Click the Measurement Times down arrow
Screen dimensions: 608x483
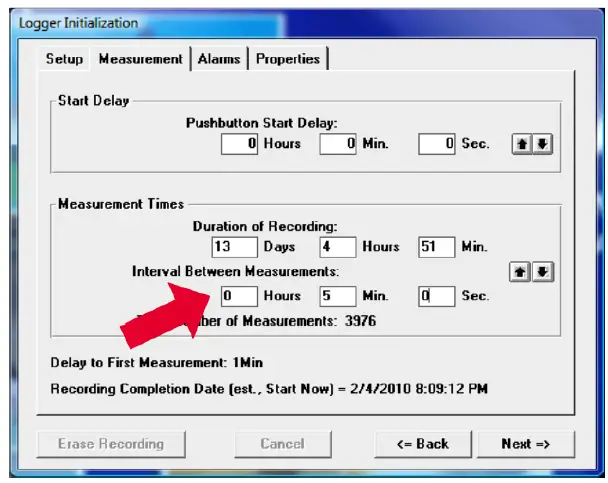(x=543, y=272)
